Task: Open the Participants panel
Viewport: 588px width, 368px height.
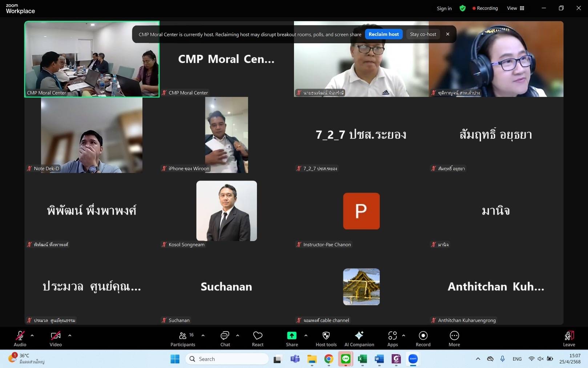Action: tap(183, 339)
